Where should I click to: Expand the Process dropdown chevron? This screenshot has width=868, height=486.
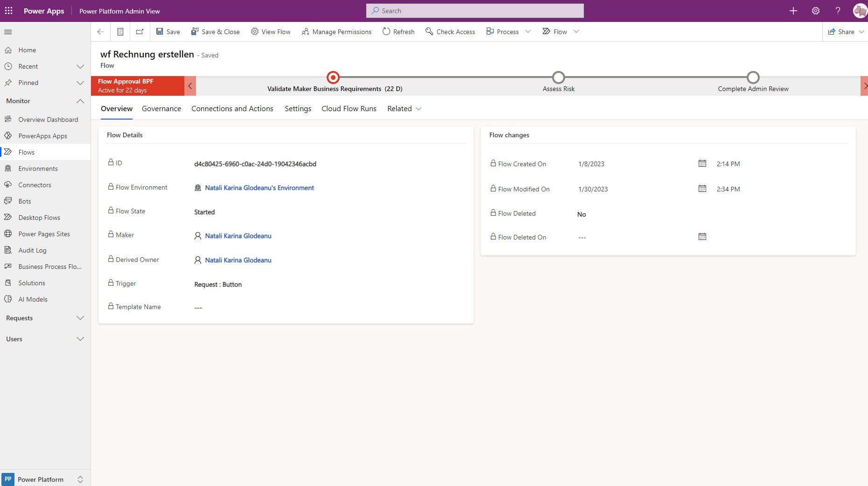tap(528, 32)
